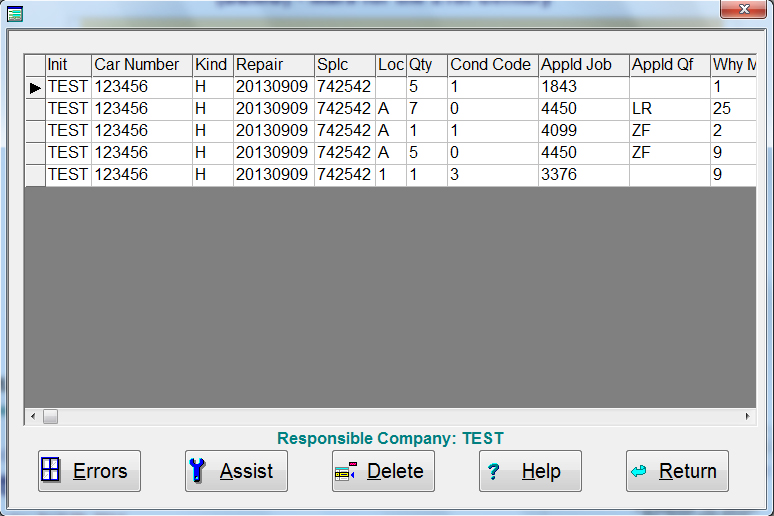This screenshot has width=774, height=516.
Task: Click the question mark Help icon
Action: click(492, 472)
